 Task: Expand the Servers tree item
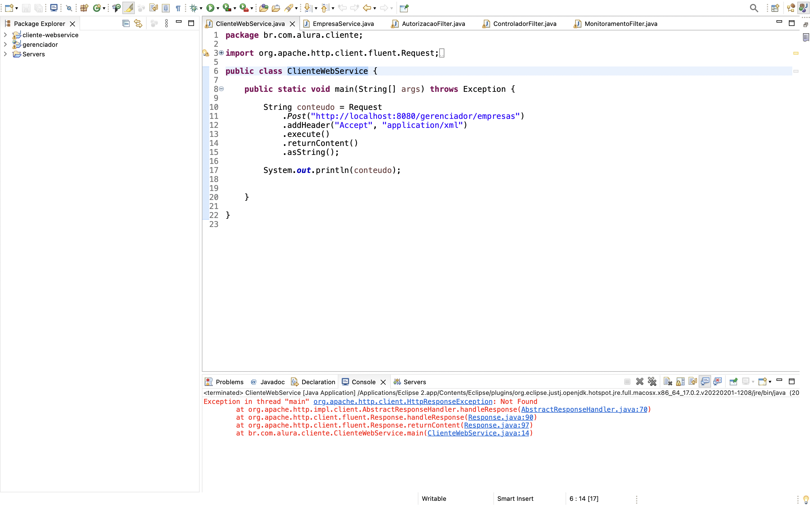point(5,54)
